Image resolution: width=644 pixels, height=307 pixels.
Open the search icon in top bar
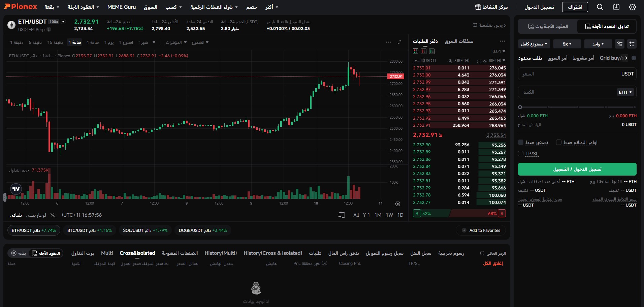pyautogui.click(x=600, y=7)
